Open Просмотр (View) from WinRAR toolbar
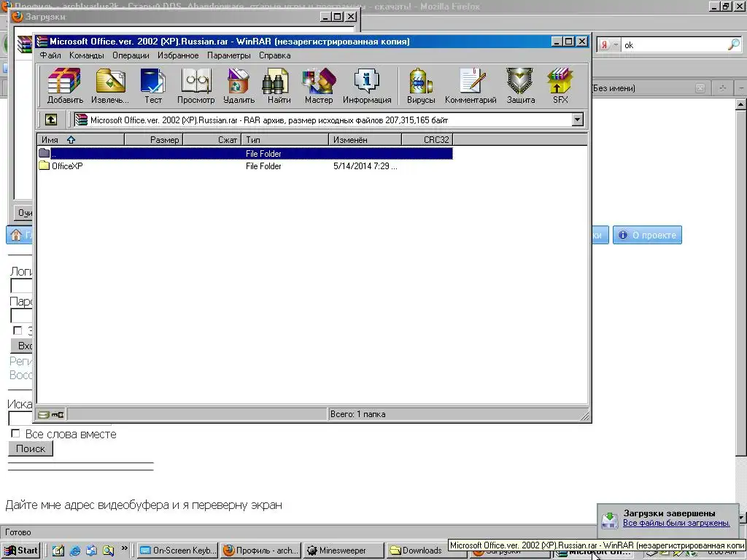The height and width of the screenshot is (560, 747). point(196,86)
